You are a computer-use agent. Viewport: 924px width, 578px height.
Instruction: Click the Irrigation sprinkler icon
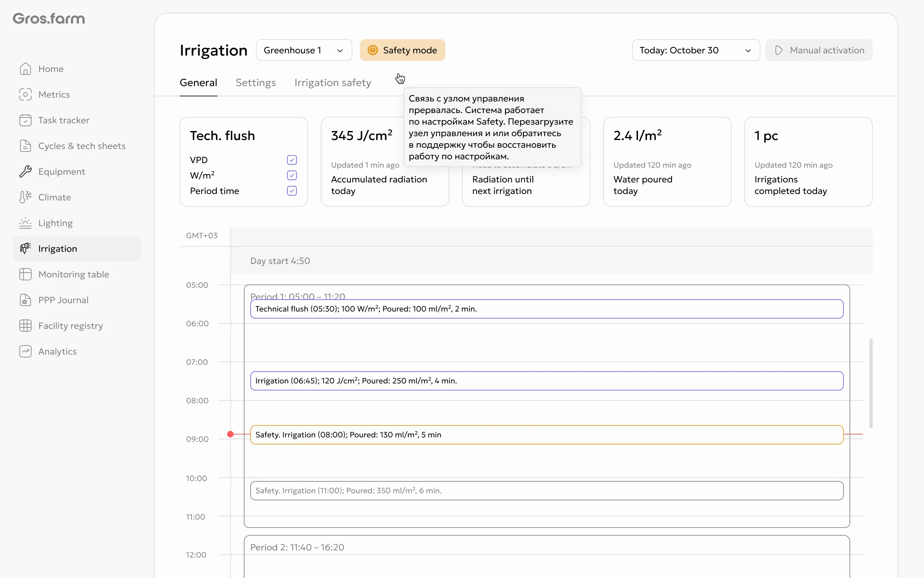tap(25, 249)
